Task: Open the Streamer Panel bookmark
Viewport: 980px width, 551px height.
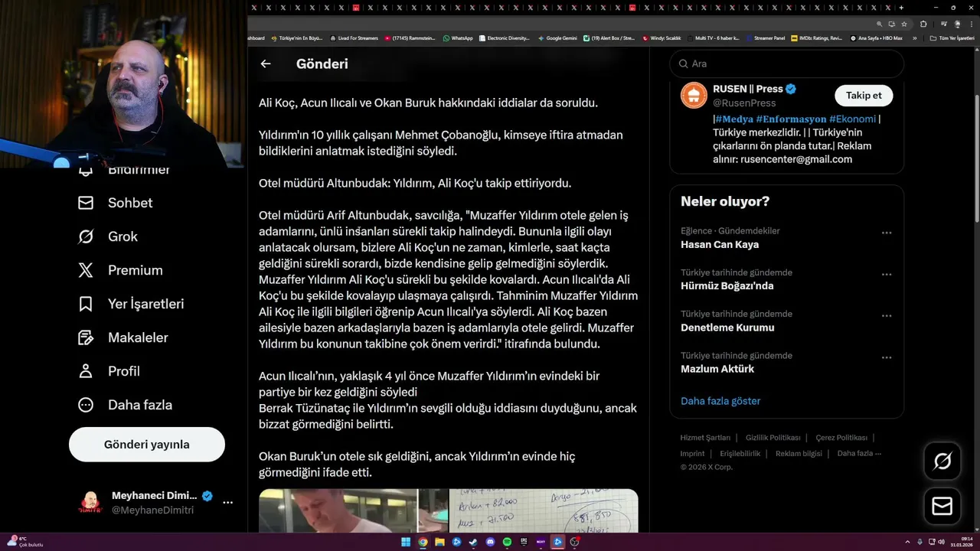Action: point(765,37)
